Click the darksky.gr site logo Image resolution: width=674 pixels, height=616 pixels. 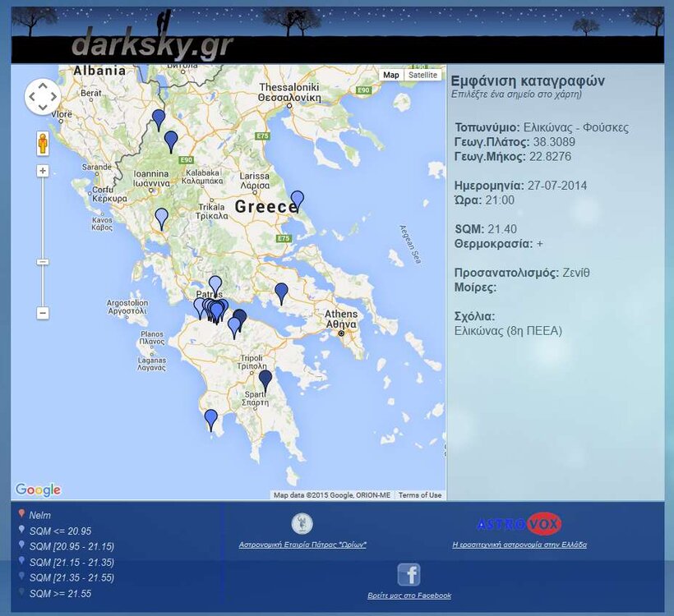[x=152, y=43]
